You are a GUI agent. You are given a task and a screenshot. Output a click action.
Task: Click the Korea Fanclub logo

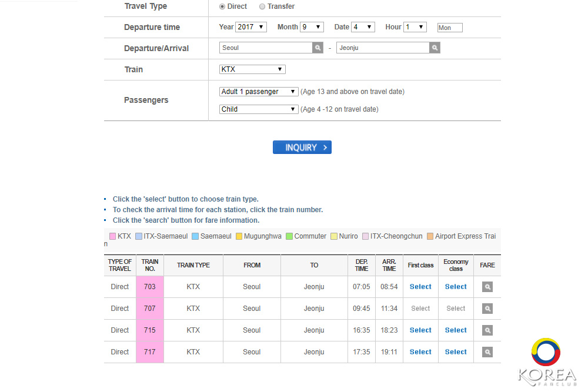pyautogui.click(x=547, y=363)
